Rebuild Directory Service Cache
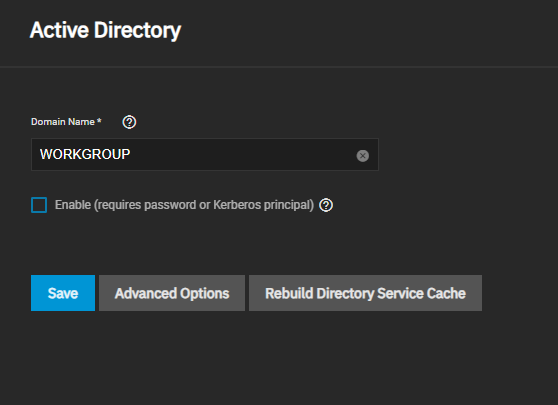 tap(365, 293)
